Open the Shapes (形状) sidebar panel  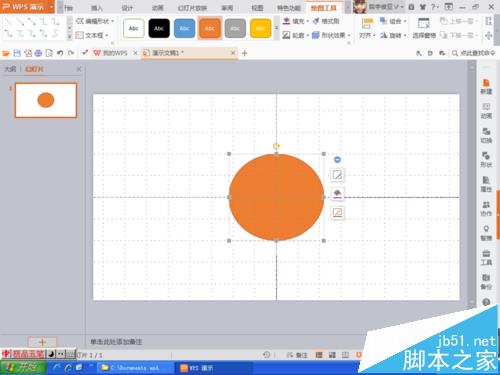click(x=486, y=160)
